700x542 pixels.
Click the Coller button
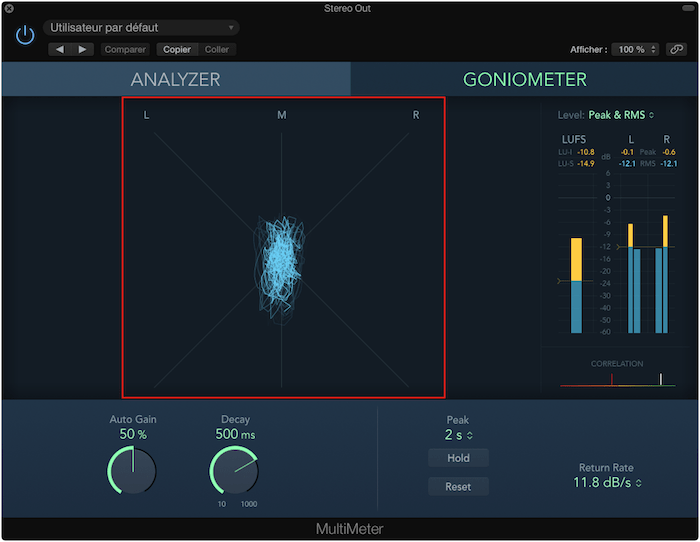point(217,49)
